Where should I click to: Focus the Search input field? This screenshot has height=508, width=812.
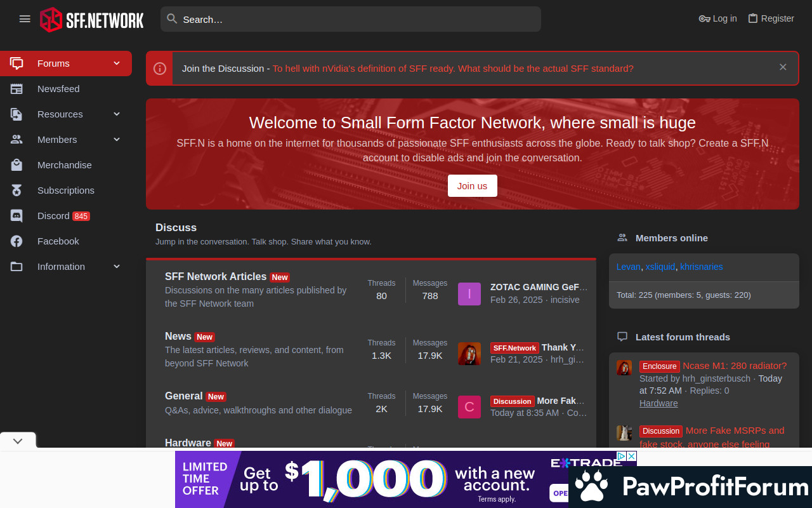click(351, 19)
